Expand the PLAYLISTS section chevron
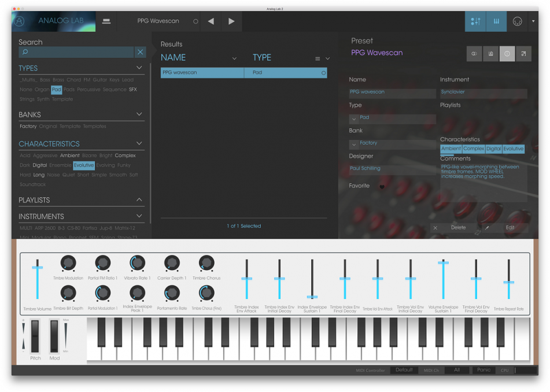The image size is (550, 392). click(x=139, y=199)
